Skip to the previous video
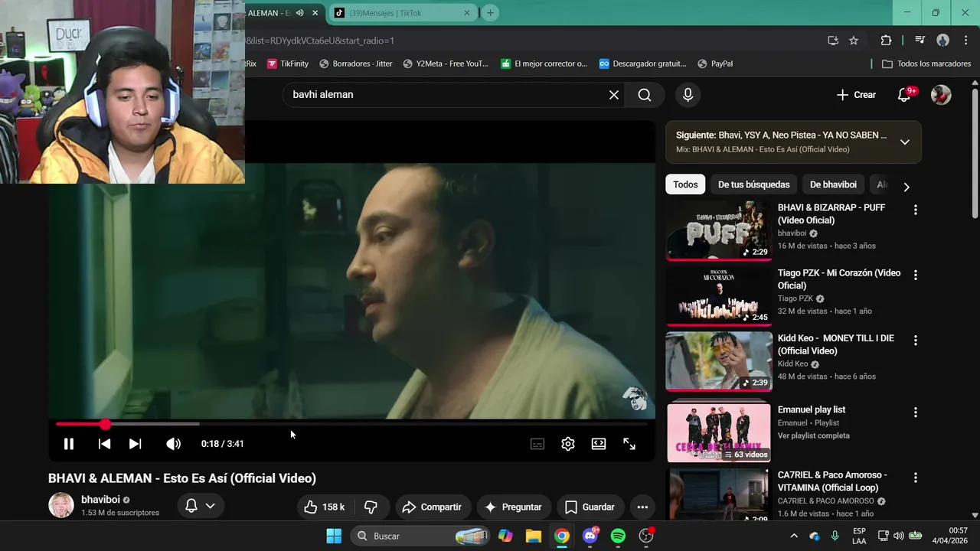Image resolution: width=980 pixels, height=551 pixels. pos(104,444)
